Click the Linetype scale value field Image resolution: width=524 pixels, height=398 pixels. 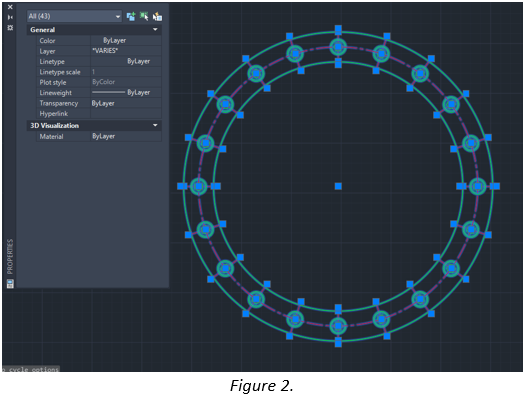click(126, 72)
